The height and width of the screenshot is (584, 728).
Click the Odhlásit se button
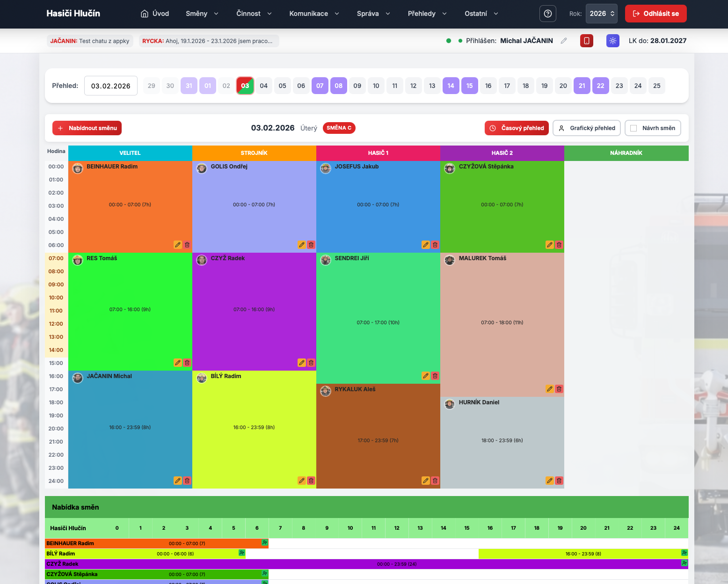click(x=655, y=14)
